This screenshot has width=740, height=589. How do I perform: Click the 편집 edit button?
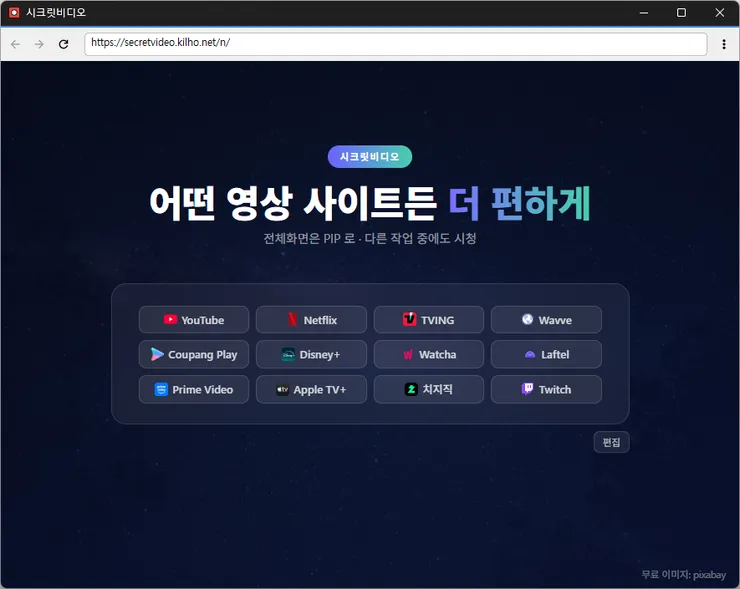[611, 442]
